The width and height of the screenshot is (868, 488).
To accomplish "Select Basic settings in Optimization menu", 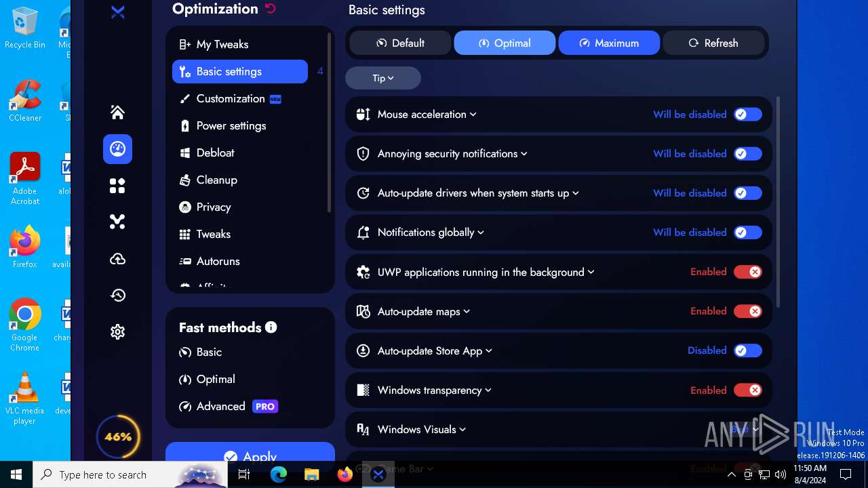I will 240,71.
